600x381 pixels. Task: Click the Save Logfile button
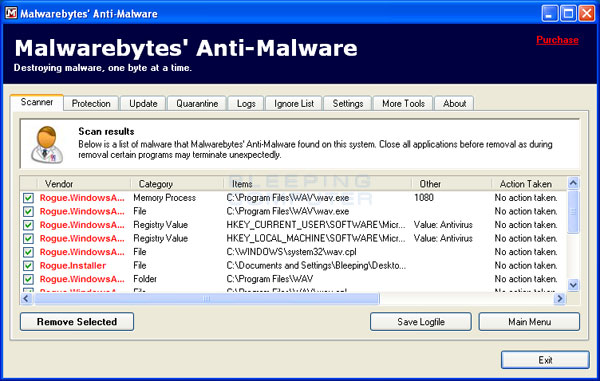(x=421, y=322)
